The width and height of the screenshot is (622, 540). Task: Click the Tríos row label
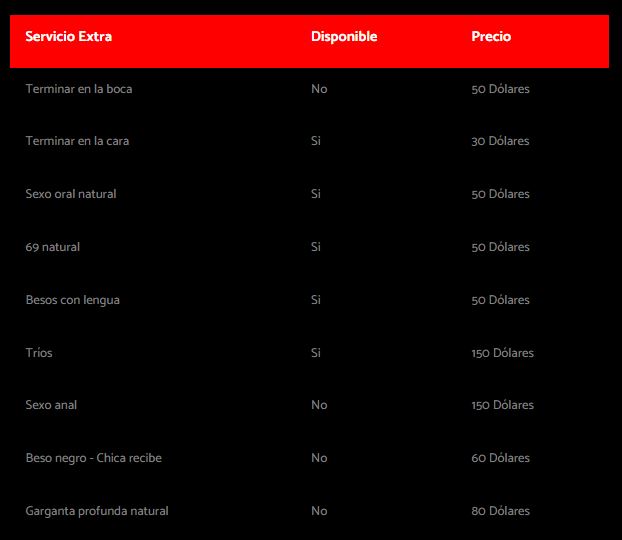click(39, 353)
